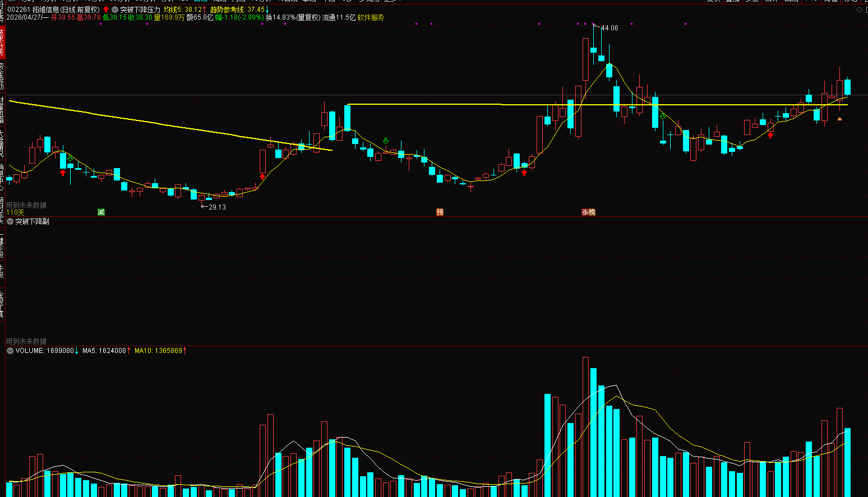Click the 量169.9万 volume value
This screenshot has height=497, width=868.
169,17
